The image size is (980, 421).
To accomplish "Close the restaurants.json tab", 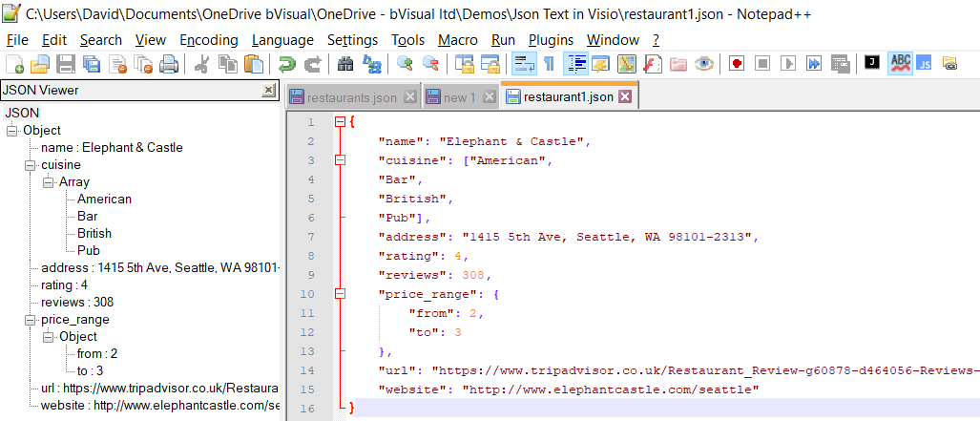I will click(x=410, y=96).
